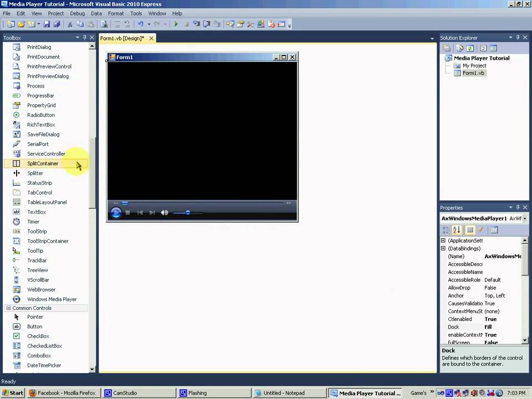Click the Find in Files icon

(x=104, y=24)
